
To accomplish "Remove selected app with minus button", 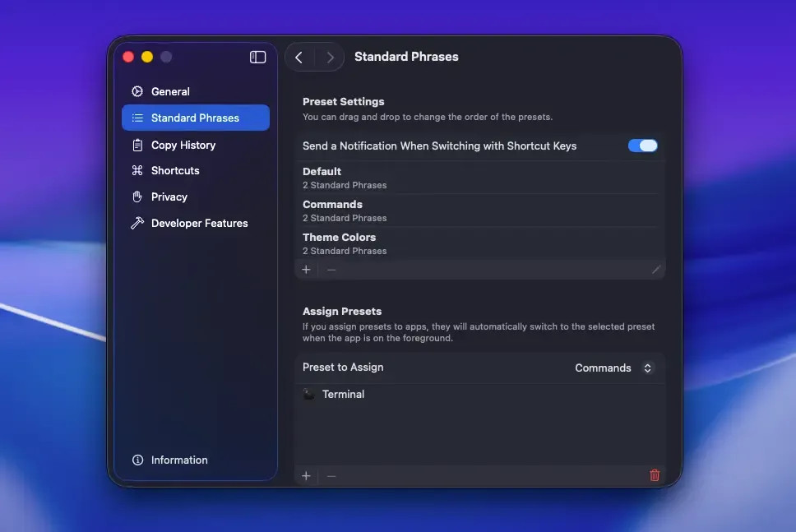I will coord(331,476).
